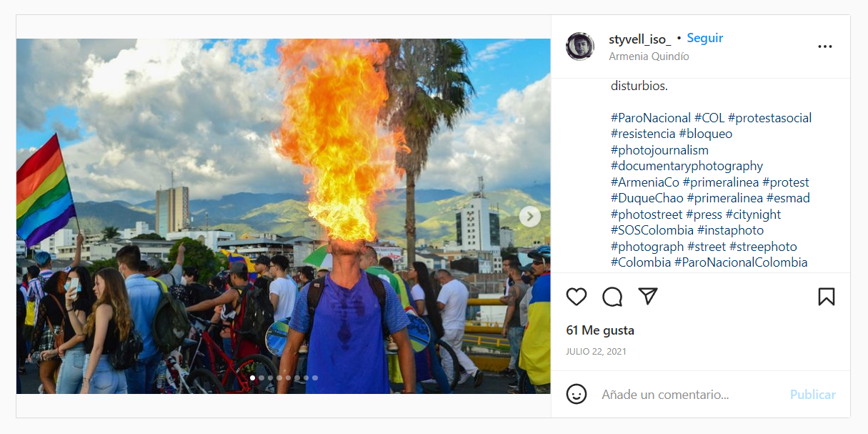Jump to last carousel dot indicator
This screenshot has width=868, height=434.
315,378
